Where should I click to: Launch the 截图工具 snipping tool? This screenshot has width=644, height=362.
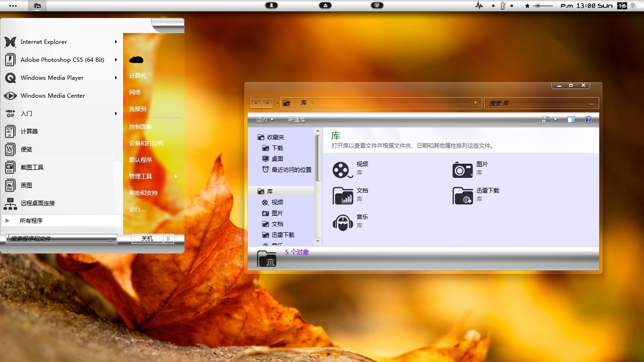(60, 168)
